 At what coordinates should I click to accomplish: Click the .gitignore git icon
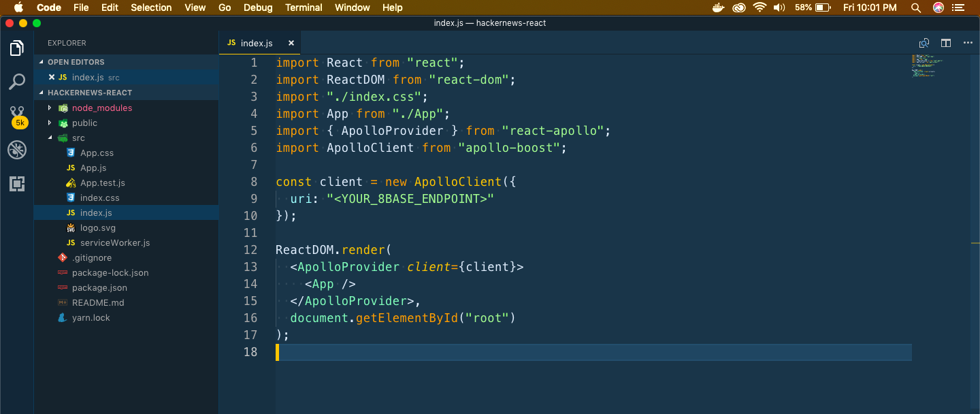(63, 258)
